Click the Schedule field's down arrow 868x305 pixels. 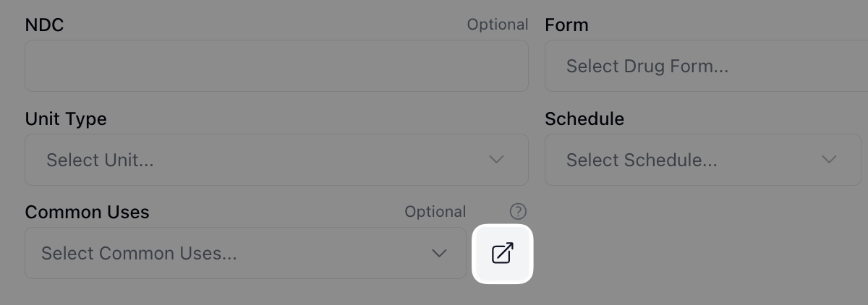pos(829,160)
